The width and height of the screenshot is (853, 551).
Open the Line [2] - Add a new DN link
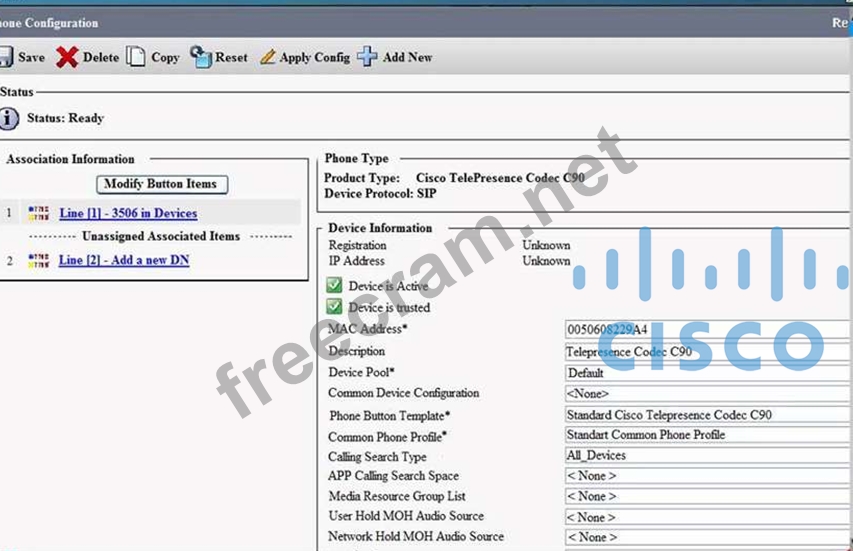(124, 260)
